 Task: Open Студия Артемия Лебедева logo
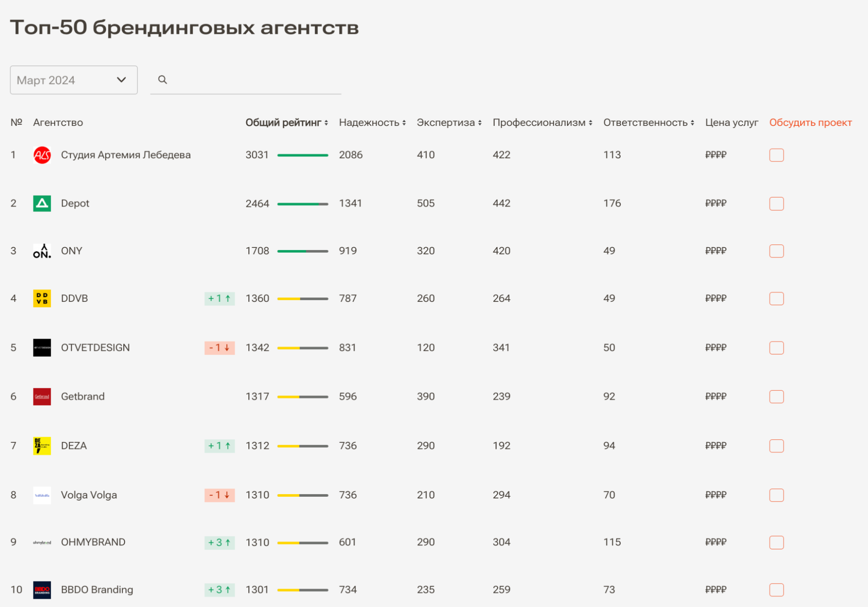pyautogui.click(x=42, y=155)
